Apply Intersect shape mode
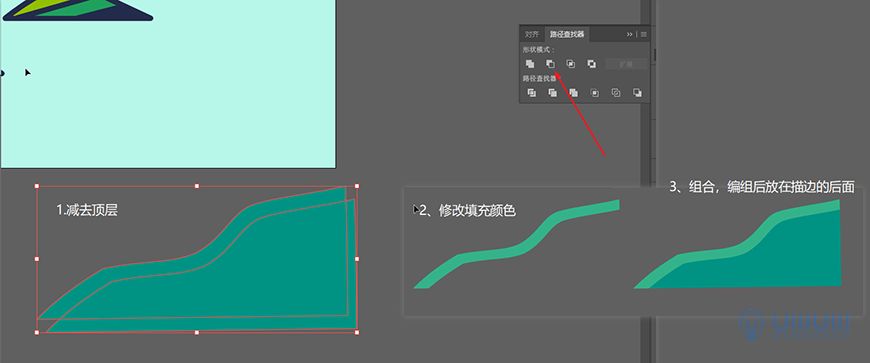 (x=570, y=64)
